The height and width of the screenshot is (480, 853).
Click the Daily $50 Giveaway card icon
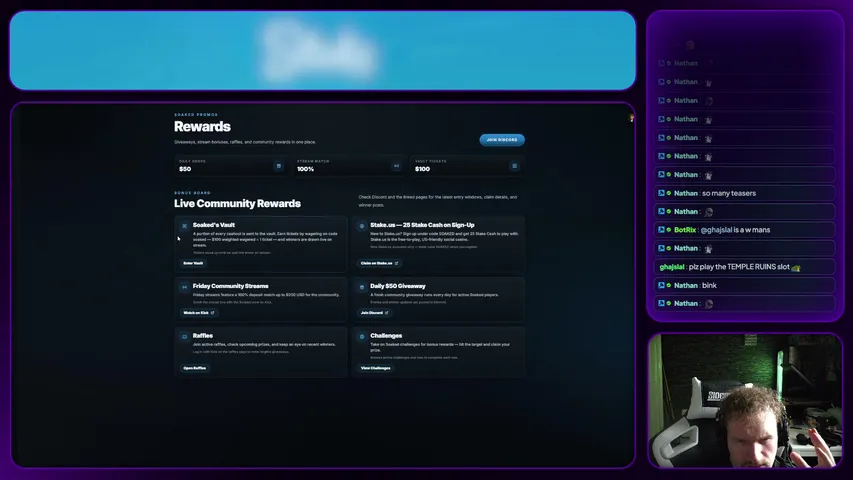coord(362,287)
